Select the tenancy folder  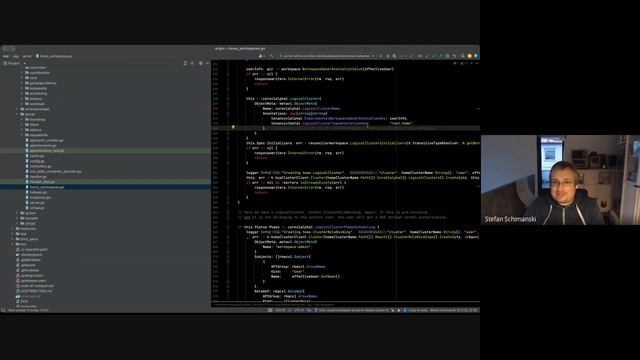(x=33, y=99)
